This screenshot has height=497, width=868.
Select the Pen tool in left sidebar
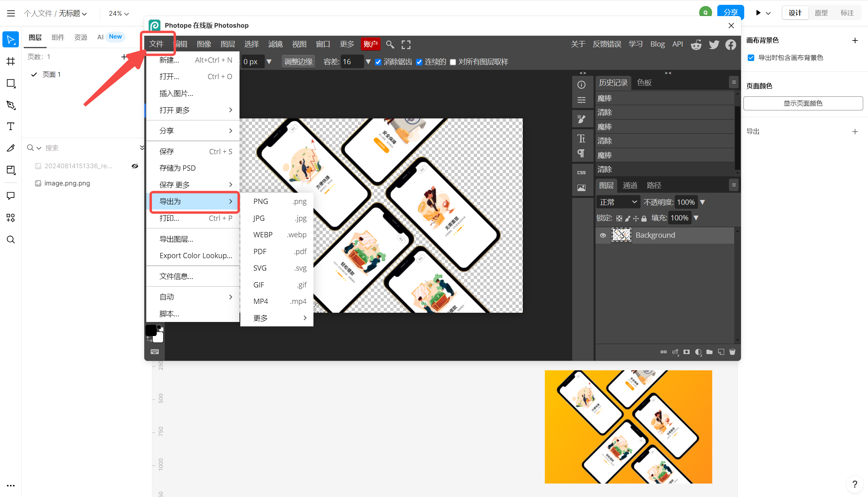tap(11, 105)
